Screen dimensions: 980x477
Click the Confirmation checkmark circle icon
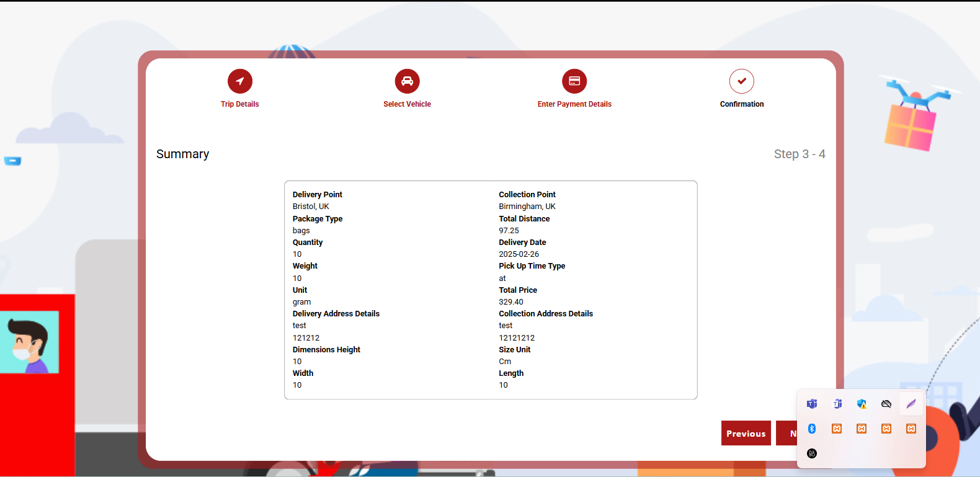(742, 81)
